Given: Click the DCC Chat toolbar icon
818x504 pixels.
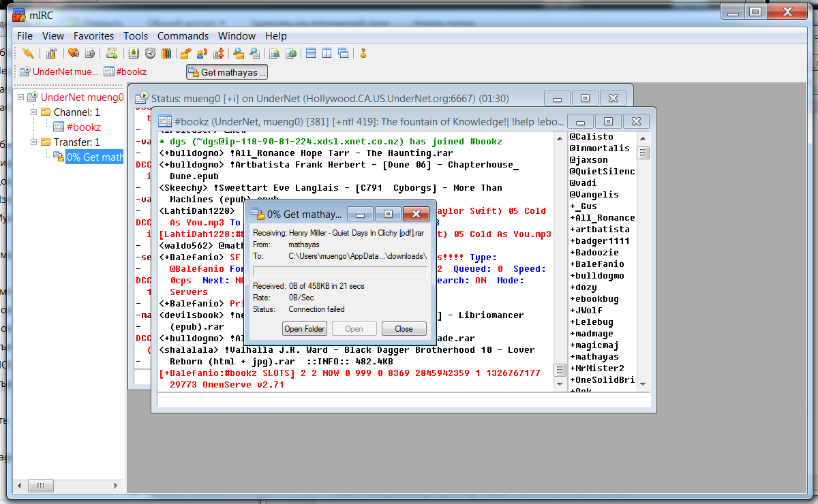Looking at the screenshot, I should (x=202, y=53).
